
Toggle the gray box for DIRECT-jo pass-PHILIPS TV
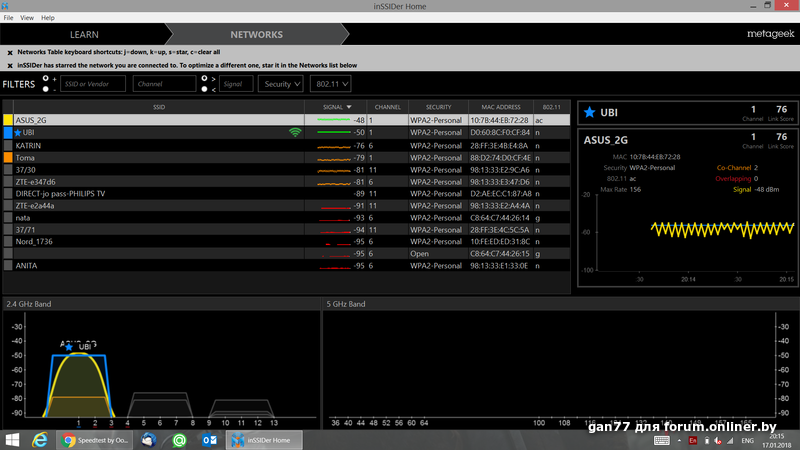pyautogui.click(x=8, y=194)
